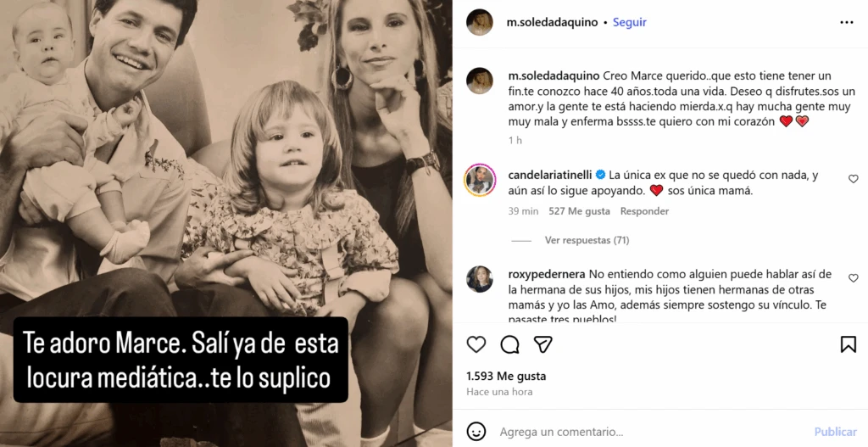Open comments via speech bubble icon
This screenshot has width=868, height=447.
coord(509,344)
